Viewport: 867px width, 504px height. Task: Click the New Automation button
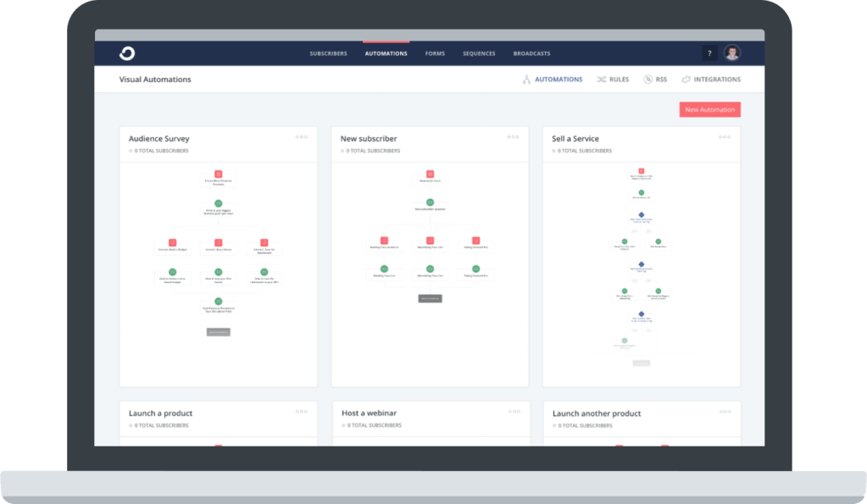tap(709, 109)
